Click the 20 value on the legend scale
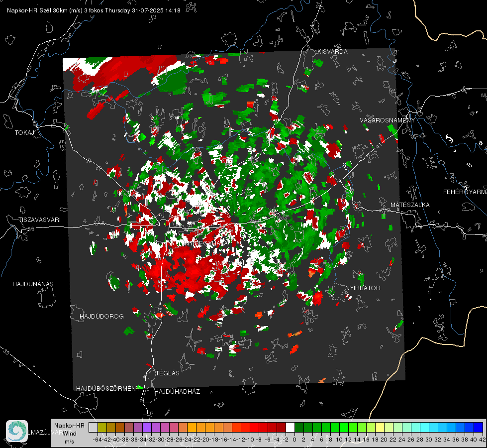Screen dimensions: 487x448 click(384, 440)
